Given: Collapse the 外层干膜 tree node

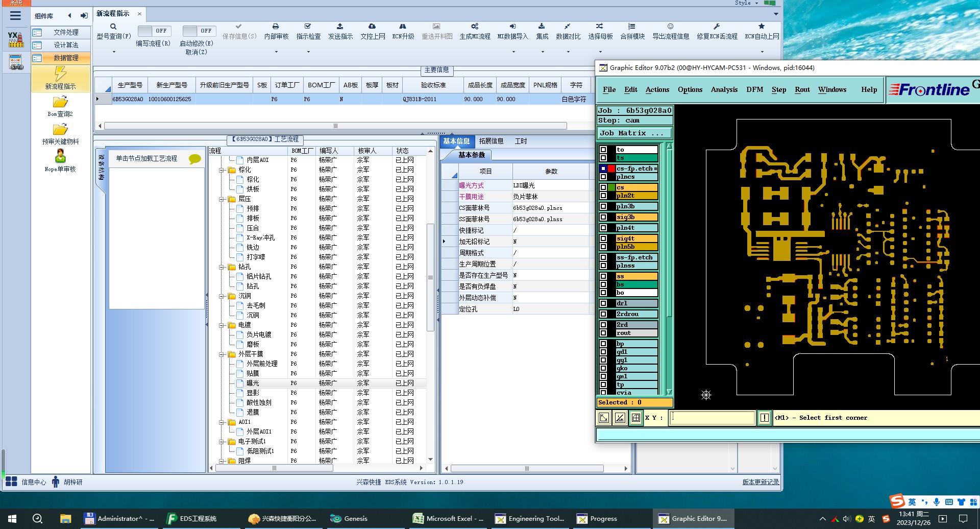Looking at the screenshot, I should (222, 354).
